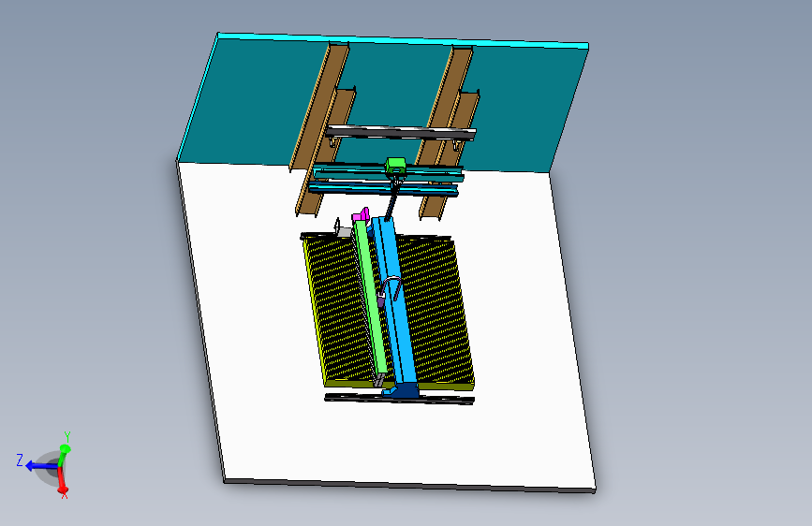Click the blue Z axis arrow of the triad
This screenshot has width=812, height=526.
[x=40, y=466]
